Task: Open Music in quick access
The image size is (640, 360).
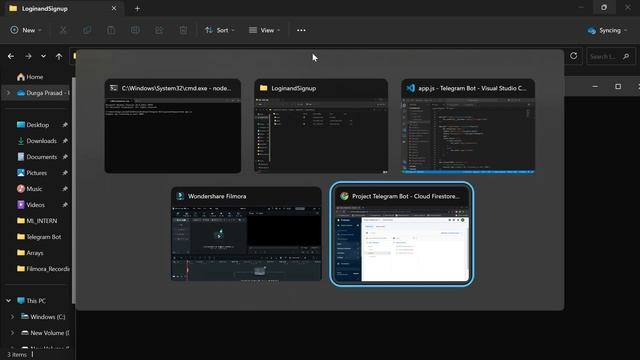Action: 29,189
